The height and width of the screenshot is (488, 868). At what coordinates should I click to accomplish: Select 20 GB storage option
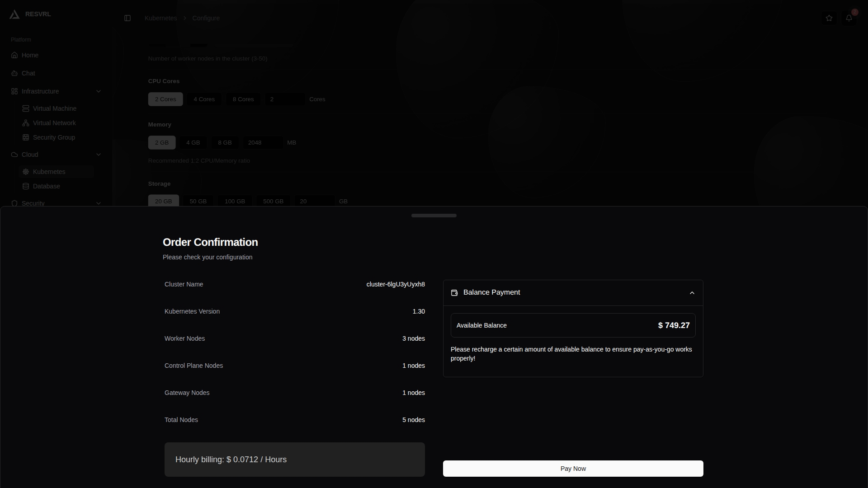(164, 201)
